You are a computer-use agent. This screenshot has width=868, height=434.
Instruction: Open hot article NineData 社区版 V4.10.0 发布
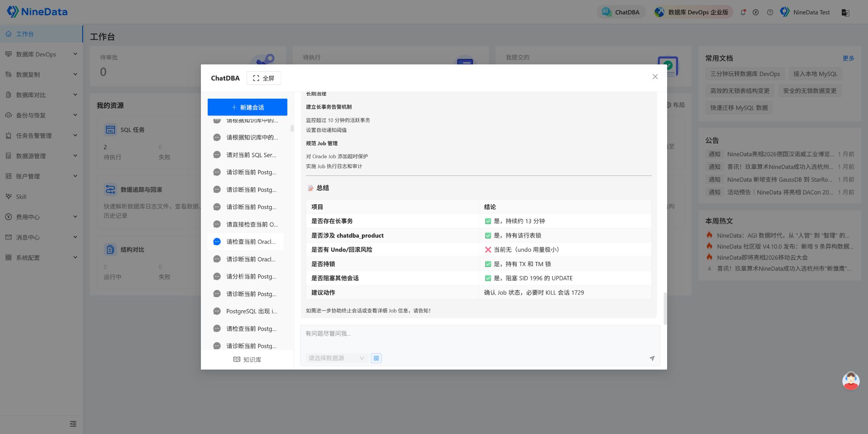point(785,246)
